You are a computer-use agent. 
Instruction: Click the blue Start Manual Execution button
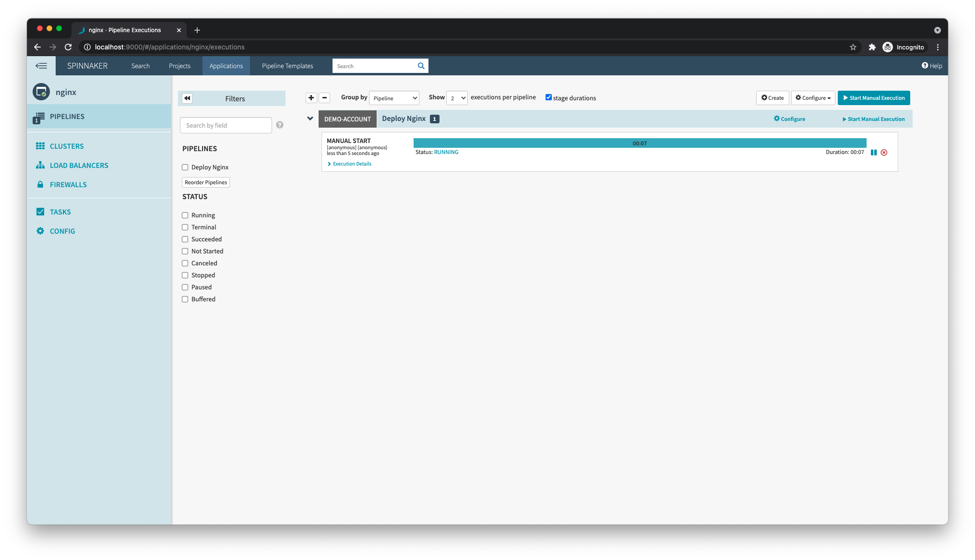click(x=874, y=98)
